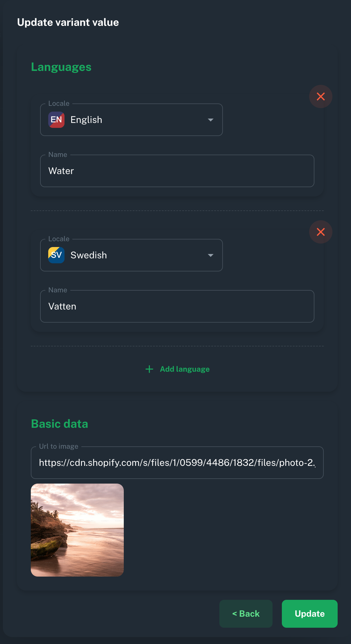Go back using the Back button
351x644 pixels.
pos(246,614)
